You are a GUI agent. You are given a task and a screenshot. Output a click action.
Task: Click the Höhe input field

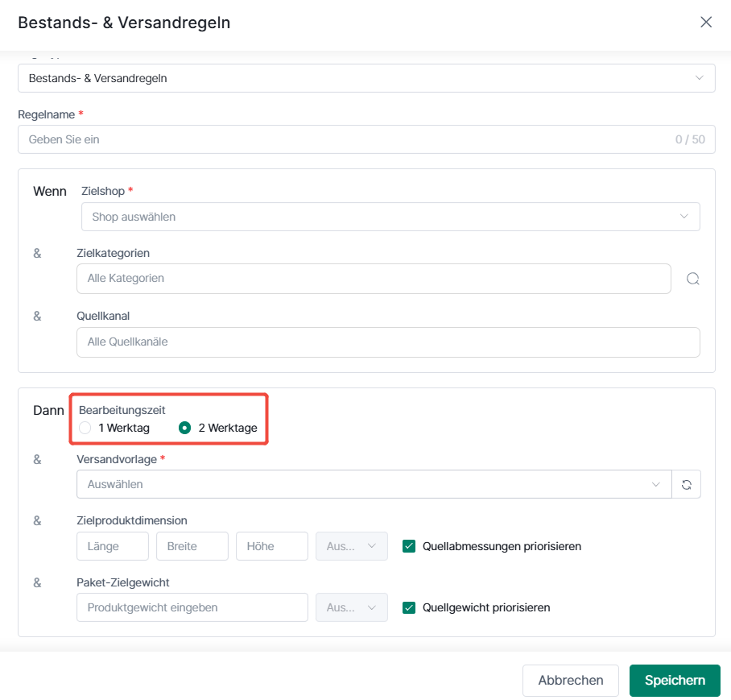(x=272, y=546)
